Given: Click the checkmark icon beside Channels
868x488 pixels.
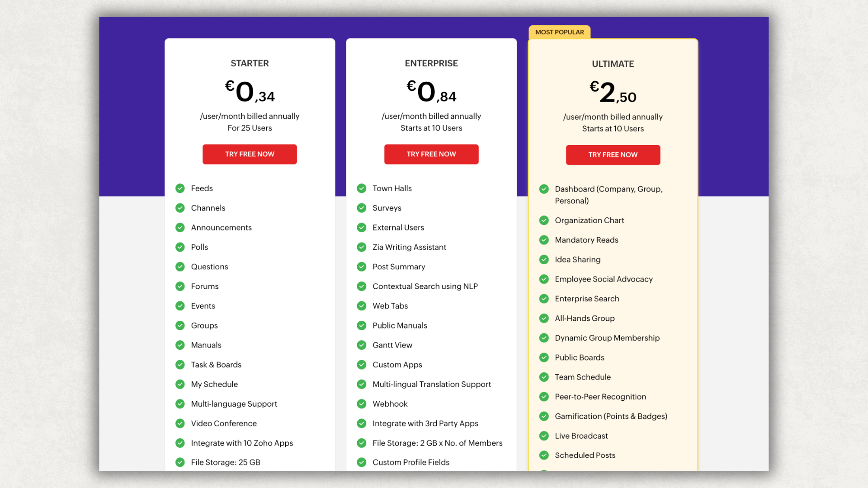Looking at the screenshot, I should tap(180, 208).
